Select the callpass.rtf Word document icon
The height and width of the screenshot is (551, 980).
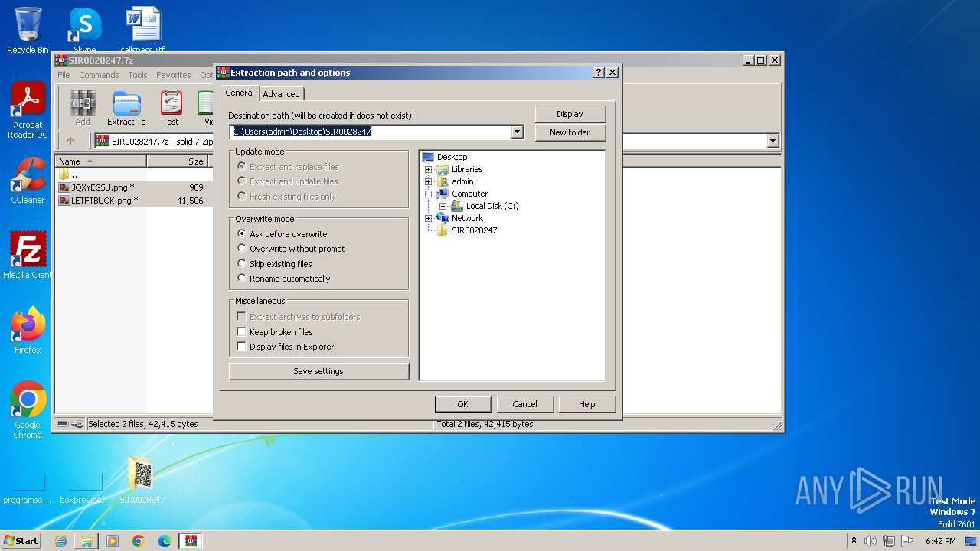click(x=142, y=31)
